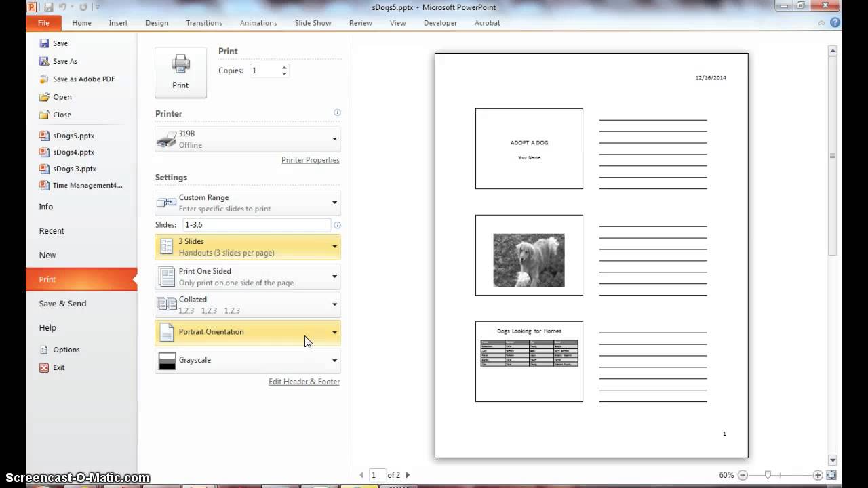Click the preview page number field
Image resolution: width=868 pixels, height=488 pixels.
377,475
